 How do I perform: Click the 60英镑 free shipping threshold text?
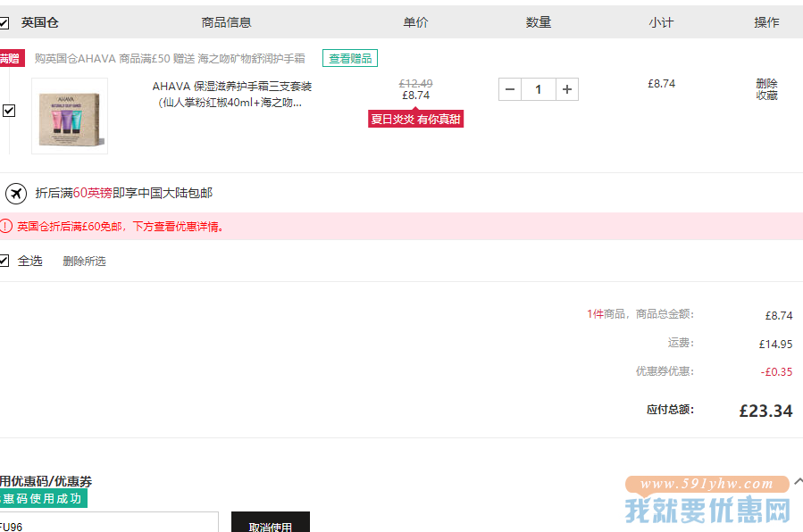92,193
